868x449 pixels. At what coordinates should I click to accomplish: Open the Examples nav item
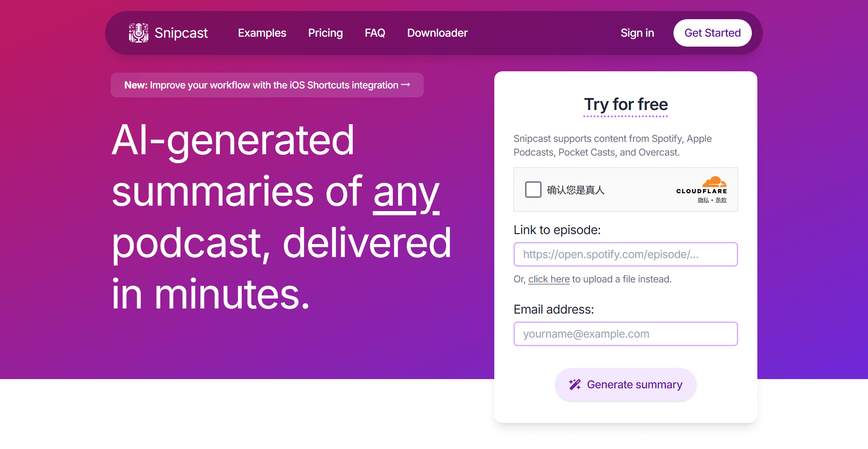click(x=262, y=33)
